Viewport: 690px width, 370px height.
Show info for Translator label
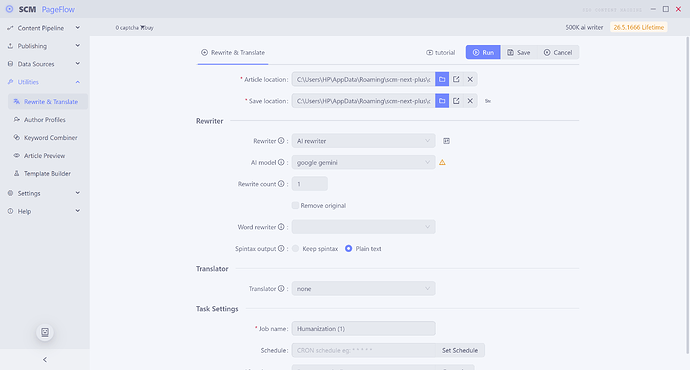(281, 289)
